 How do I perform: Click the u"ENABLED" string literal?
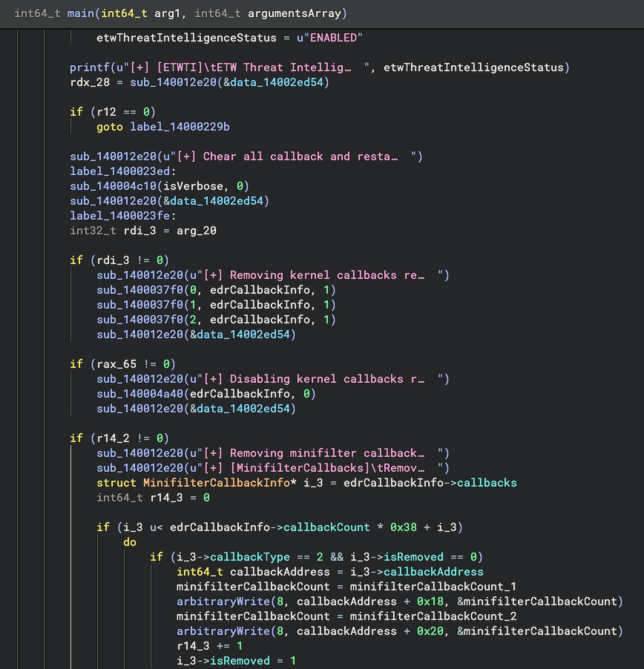click(x=329, y=38)
